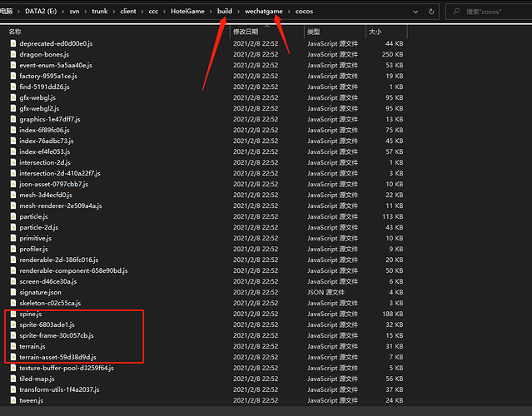Click the file icon beside profiler.js
The height and width of the screenshot is (416, 532).
click(x=13, y=250)
